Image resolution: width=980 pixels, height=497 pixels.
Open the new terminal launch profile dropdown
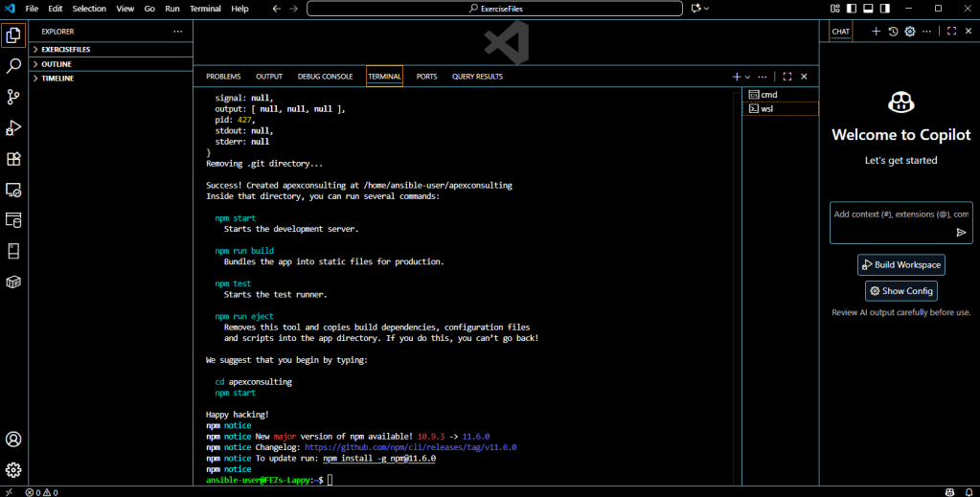tap(748, 77)
